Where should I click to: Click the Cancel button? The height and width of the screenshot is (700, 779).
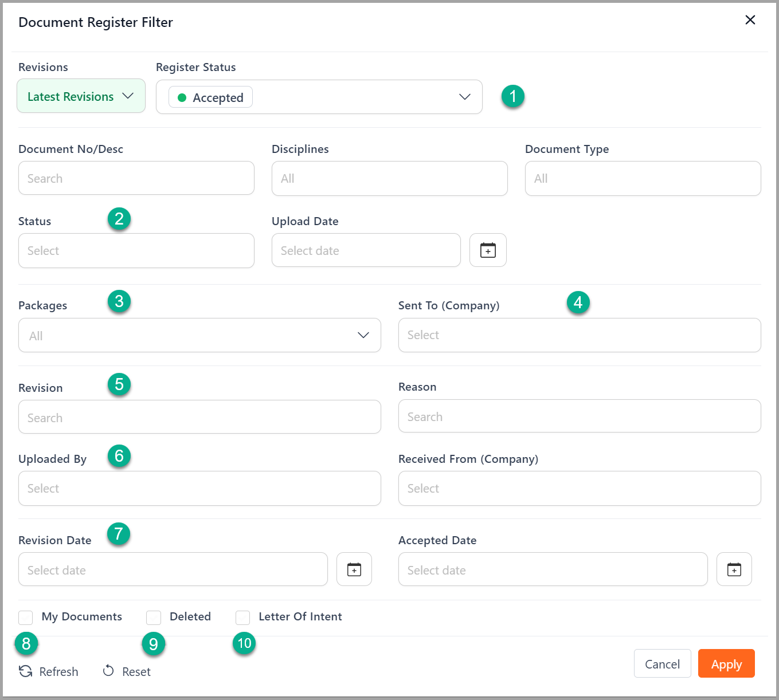click(x=662, y=663)
